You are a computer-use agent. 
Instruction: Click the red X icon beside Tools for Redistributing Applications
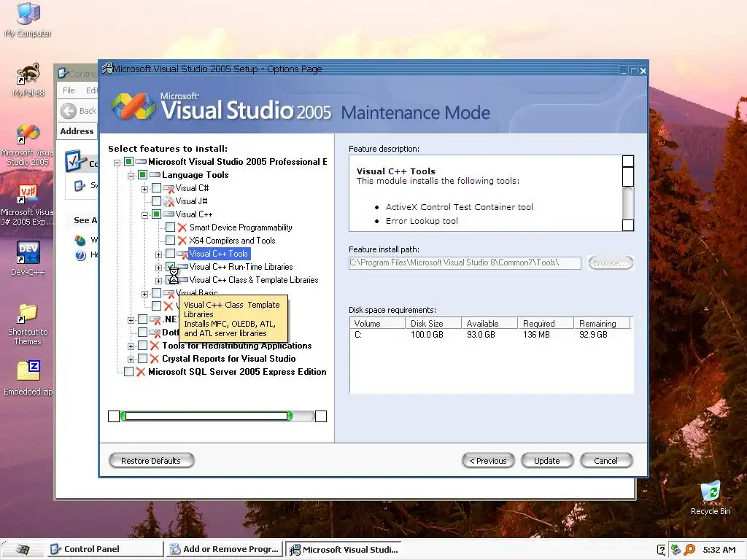[155, 346]
